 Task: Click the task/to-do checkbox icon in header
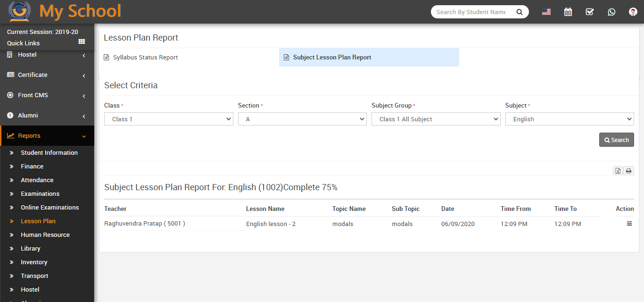click(x=589, y=11)
